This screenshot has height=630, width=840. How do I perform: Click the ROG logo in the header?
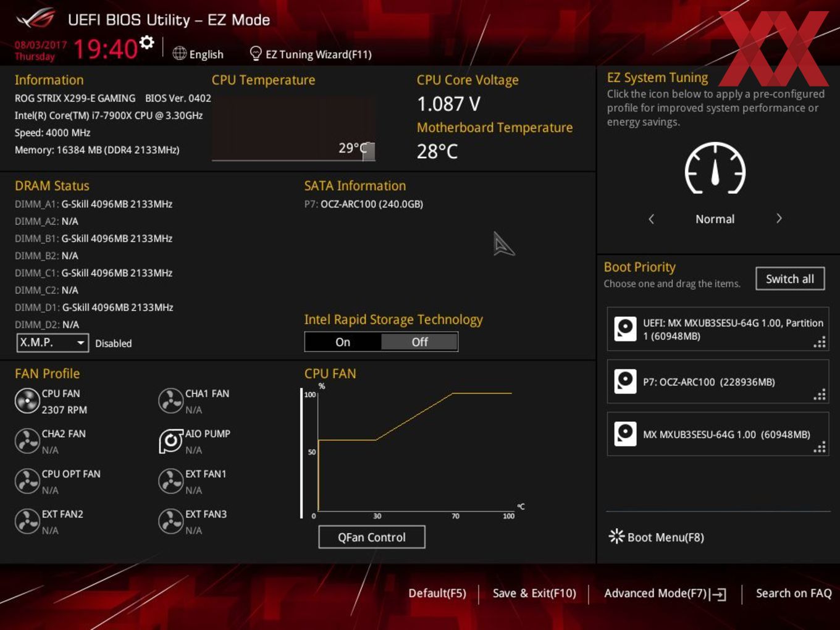(36, 19)
